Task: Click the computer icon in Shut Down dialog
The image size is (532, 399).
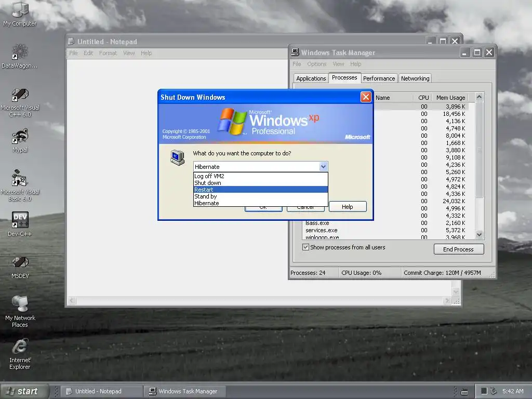Action: tap(178, 157)
